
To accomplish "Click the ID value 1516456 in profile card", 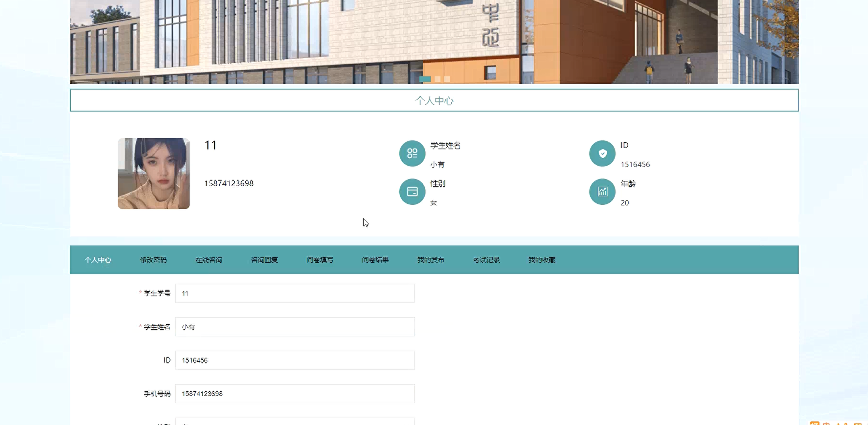I will 635,164.
